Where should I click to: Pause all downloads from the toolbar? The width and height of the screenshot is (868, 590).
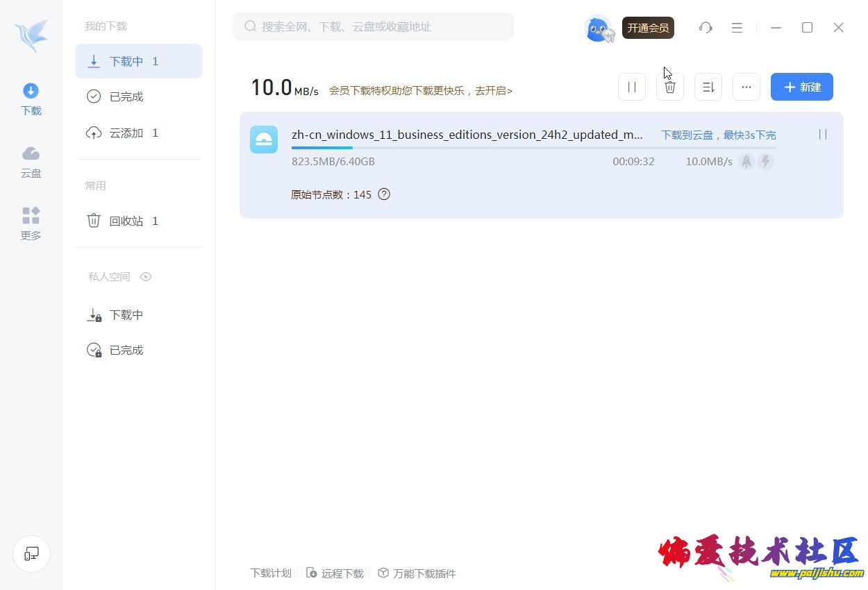[632, 87]
